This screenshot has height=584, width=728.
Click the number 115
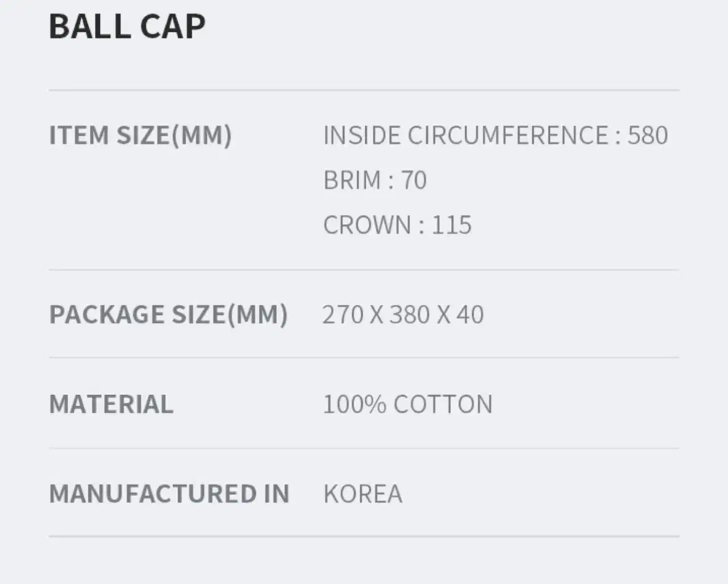click(x=452, y=225)
